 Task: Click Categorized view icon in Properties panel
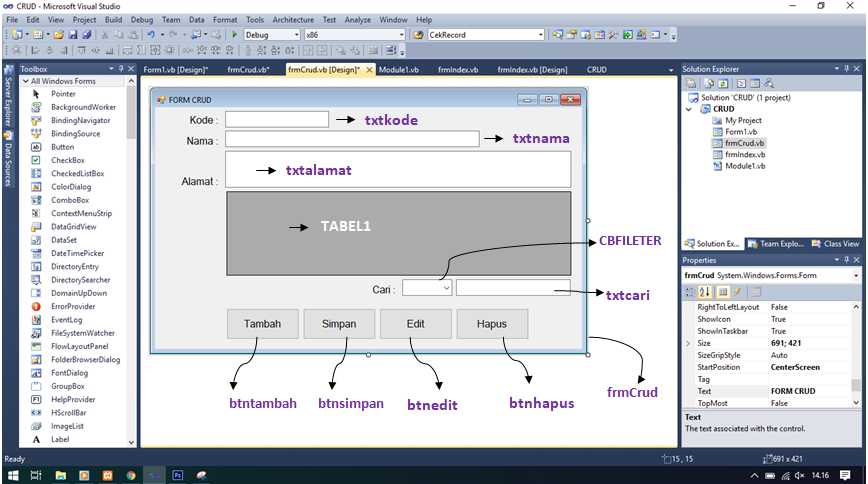[690, 292]
